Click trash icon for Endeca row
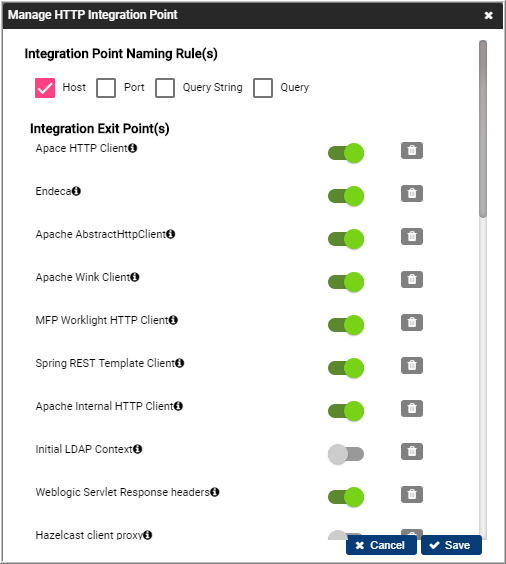The height and width of the screenshot is (564, 506). click(x=412, y=194)
